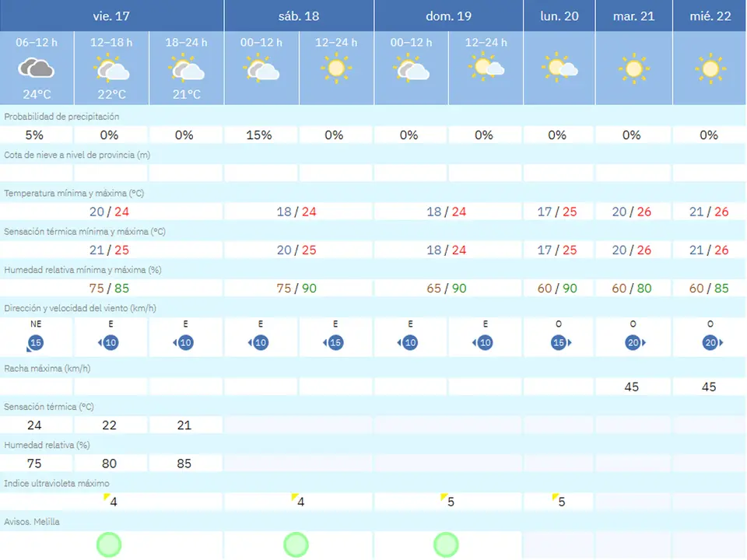The image size is (747, 560).
Task: Click the 21 / 25 thermal sensation for vie. 17
Action: tap(109, 250)
